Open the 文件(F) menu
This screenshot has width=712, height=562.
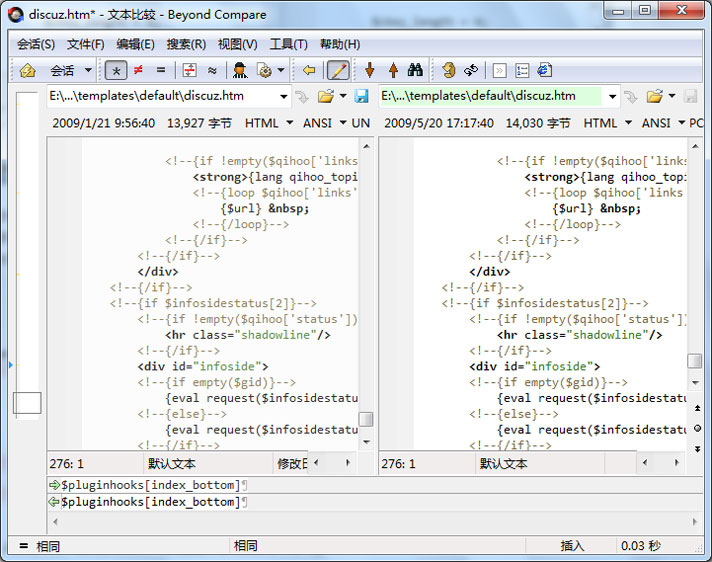(x=86, y=44)
